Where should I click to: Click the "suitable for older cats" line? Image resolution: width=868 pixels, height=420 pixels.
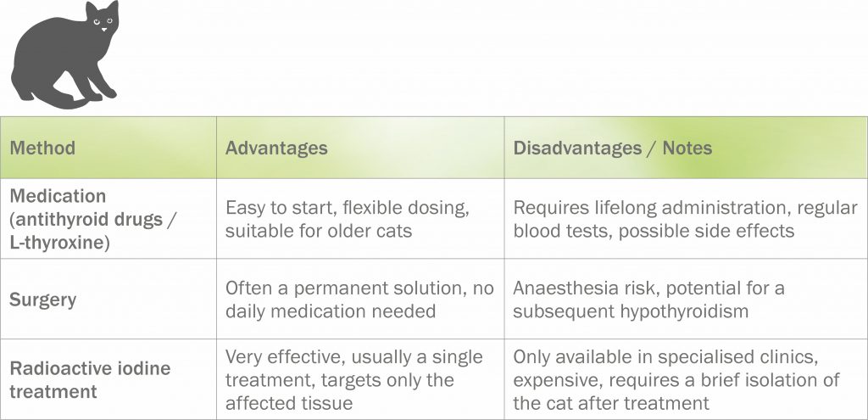[x=318, y=231]
